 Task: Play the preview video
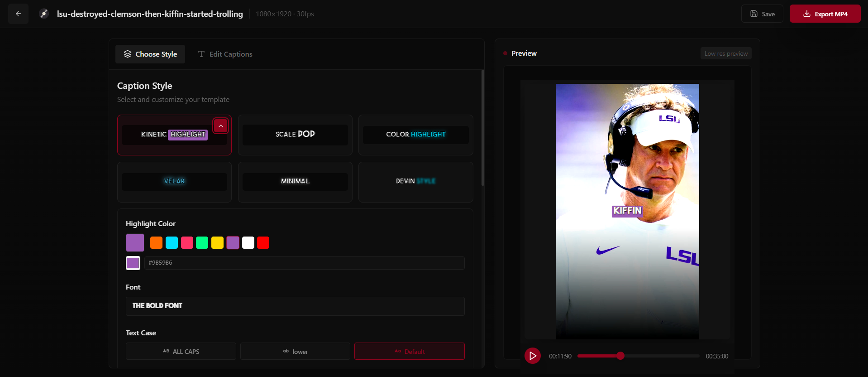tap(533, 356)
